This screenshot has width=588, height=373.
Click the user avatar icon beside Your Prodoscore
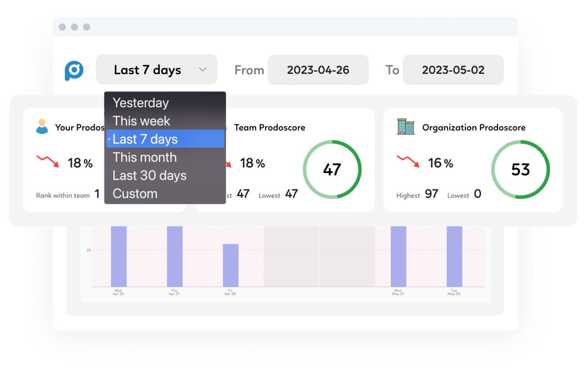pyautogui.click(x=42, y=126)
